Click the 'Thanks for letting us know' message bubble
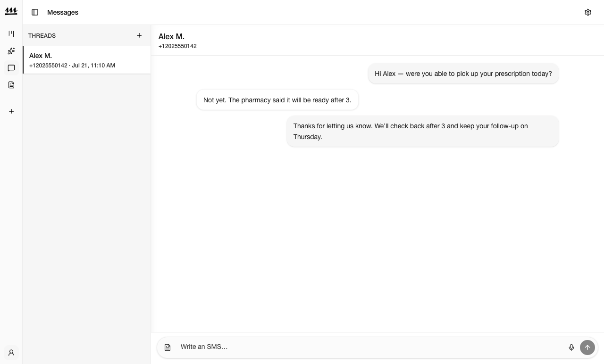This screenshot has width=604, height=364. (423, 132)
